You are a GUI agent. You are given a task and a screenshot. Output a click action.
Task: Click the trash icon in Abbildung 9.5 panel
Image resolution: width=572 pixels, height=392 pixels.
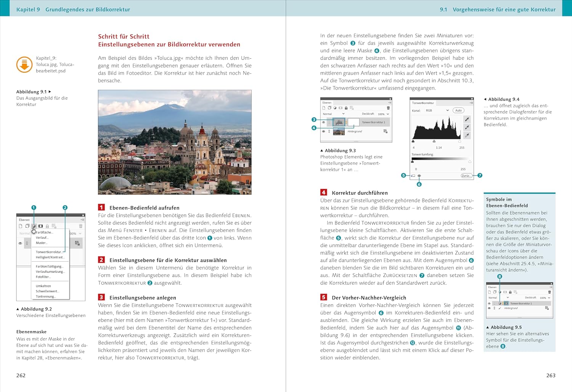click(x=550, y=292)
